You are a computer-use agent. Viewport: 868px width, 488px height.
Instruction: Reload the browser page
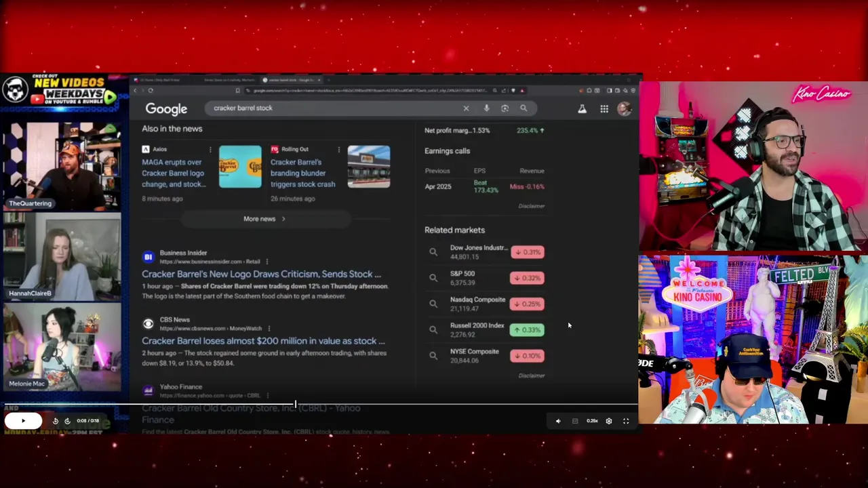click(150, 90)
